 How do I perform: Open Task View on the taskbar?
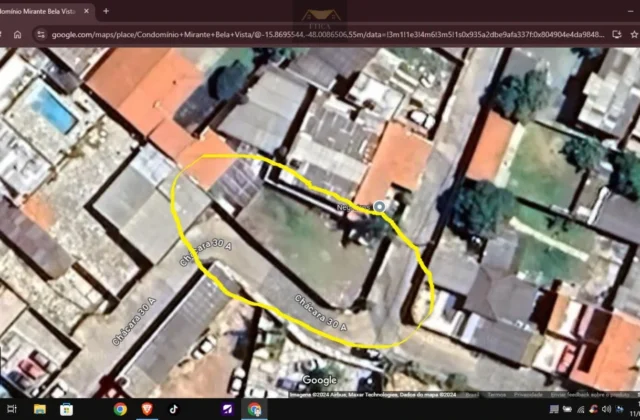12,409
